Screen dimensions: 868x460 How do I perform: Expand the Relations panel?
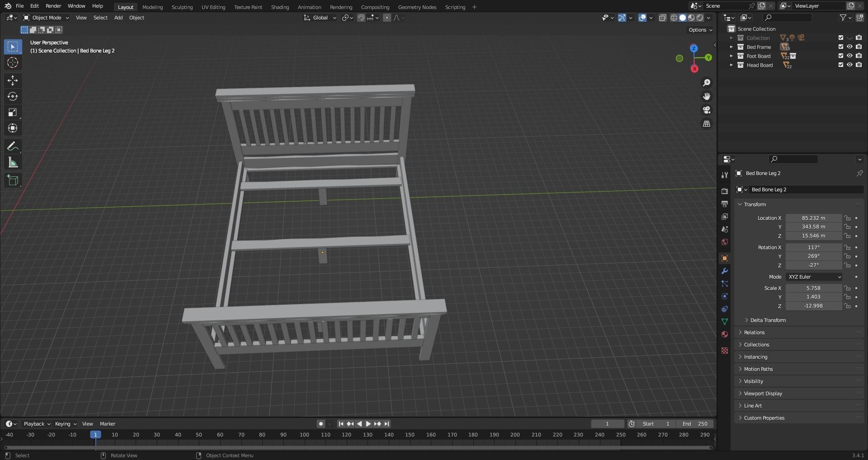point(799,332)
